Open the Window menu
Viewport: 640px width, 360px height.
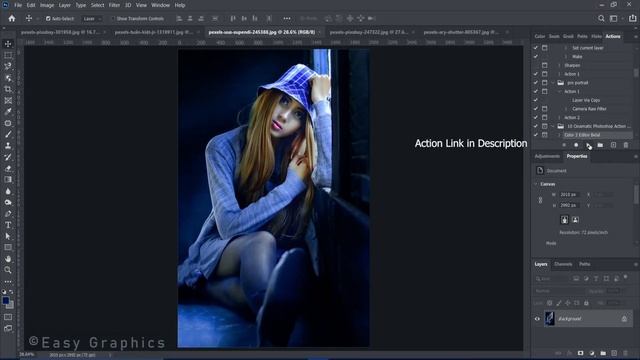160,5
